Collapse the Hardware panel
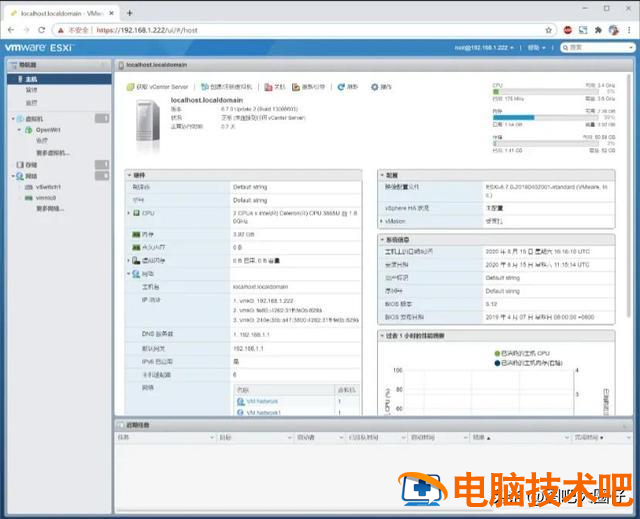 (x=129, y=175)
